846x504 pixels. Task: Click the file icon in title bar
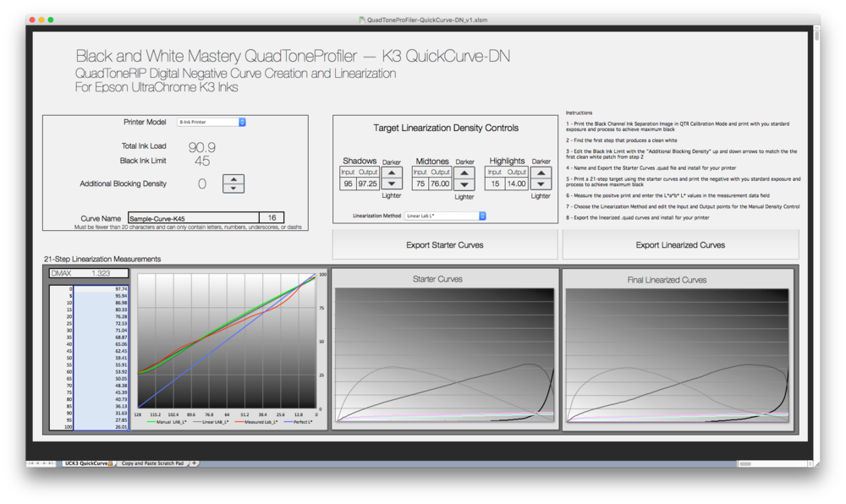[x=362, y=20]
